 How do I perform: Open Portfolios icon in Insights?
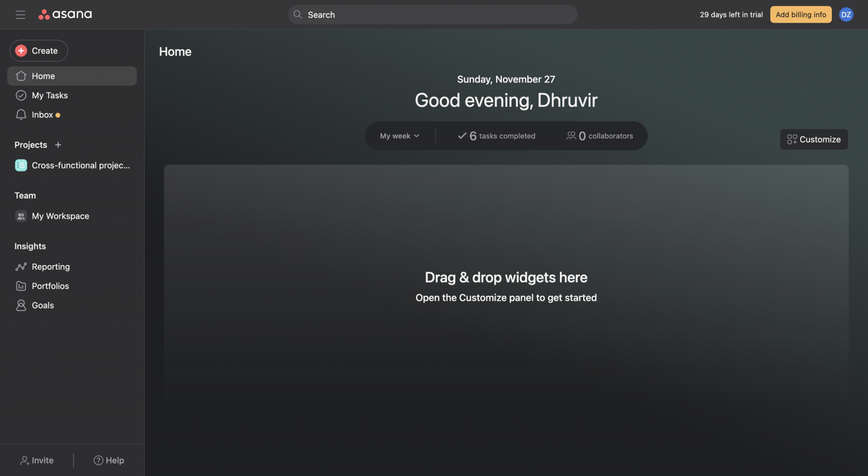21,286
